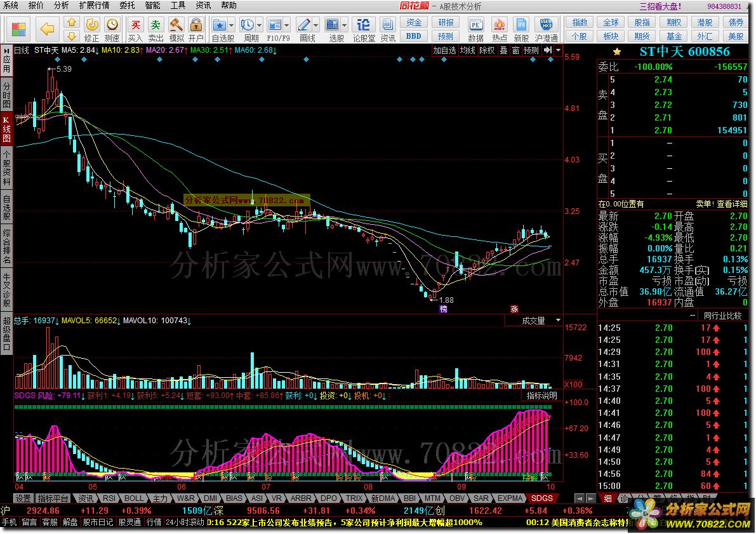
Task: Open the 扩展行情 menu
Action: pos(94,5)
